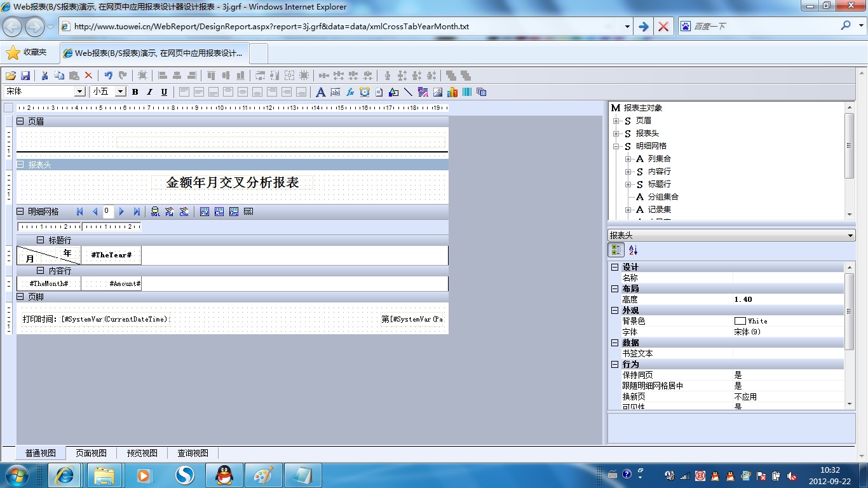Click the red X delete icon in toolbar

pos(89,76)
